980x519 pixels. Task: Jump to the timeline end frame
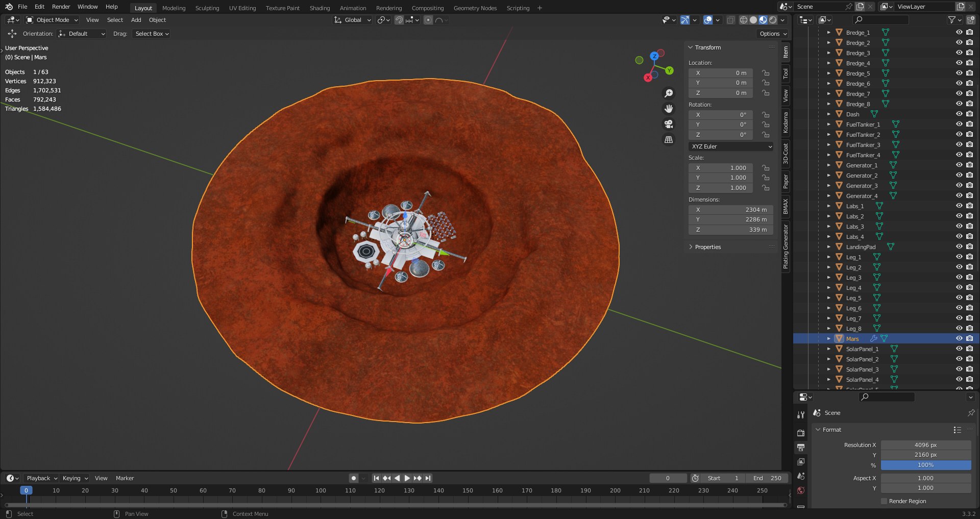[428, 478]
